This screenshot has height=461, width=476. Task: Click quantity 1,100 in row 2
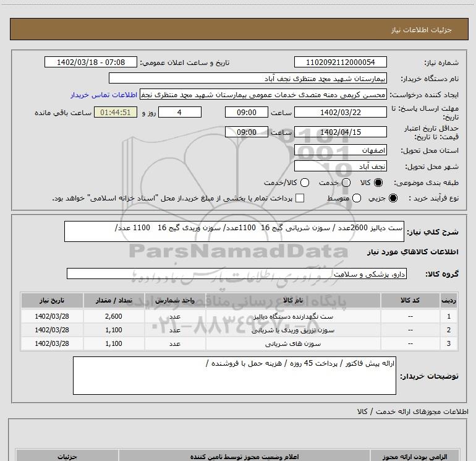[x=114, y=330]
